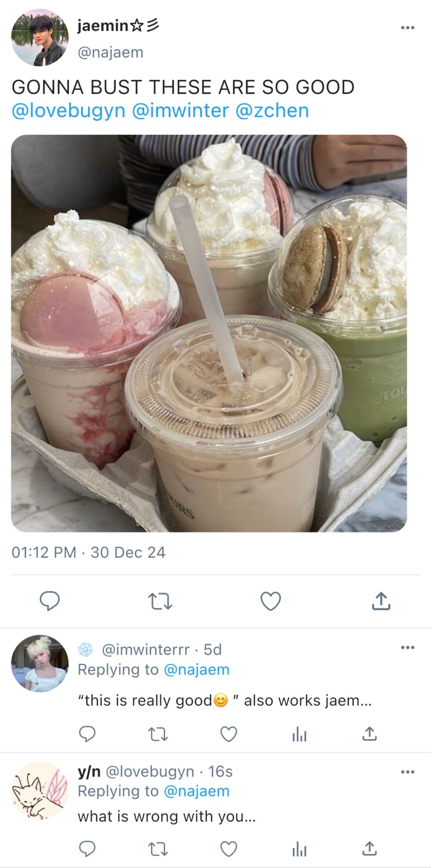The height and width of the screenshot is (868, 431).
Task: Share @imwinterrr's reply
Action: [369, 733]
